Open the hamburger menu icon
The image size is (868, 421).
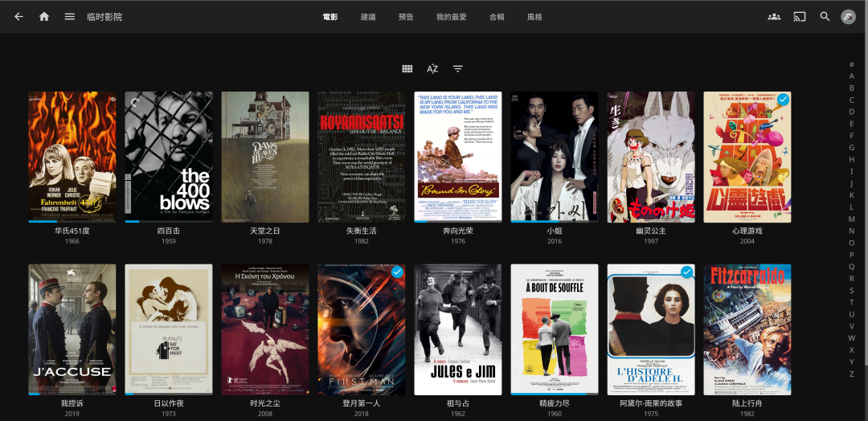(70, 17)
